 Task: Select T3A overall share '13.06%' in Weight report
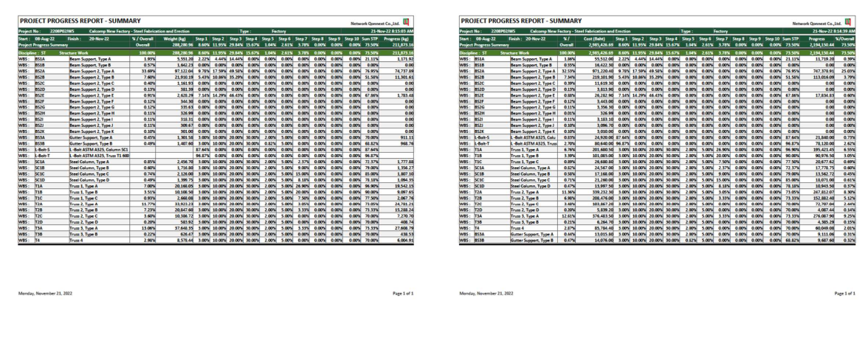(149, 227)
